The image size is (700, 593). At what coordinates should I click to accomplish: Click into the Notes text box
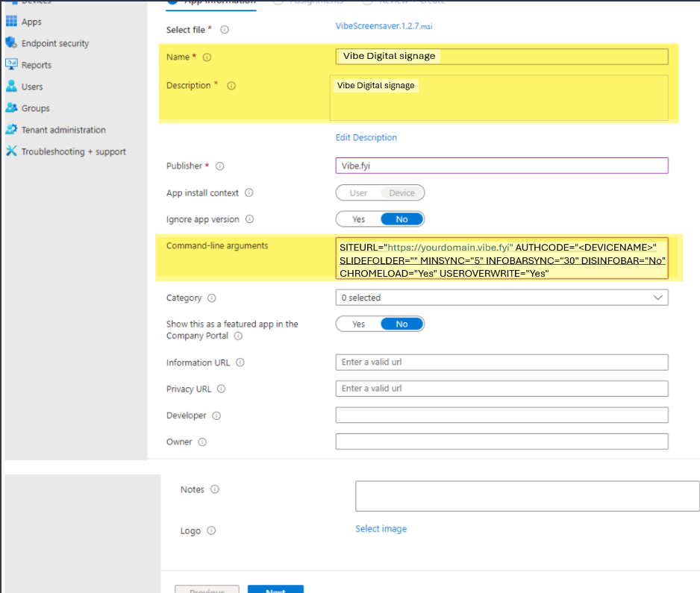click(527, 496)
